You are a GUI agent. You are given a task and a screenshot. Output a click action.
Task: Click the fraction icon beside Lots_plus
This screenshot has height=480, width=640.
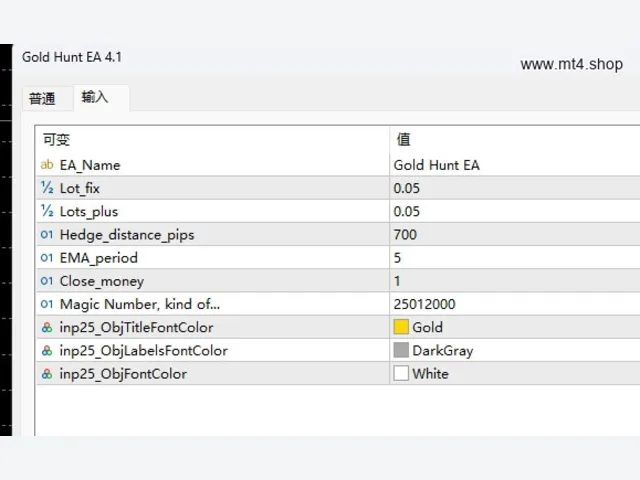coord(47,211)
